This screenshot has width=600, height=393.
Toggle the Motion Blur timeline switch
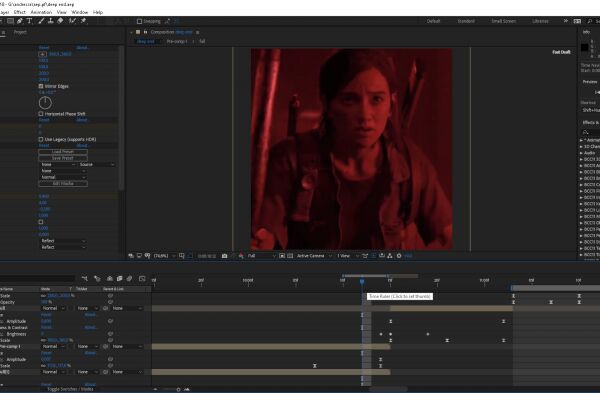[129, 279]
